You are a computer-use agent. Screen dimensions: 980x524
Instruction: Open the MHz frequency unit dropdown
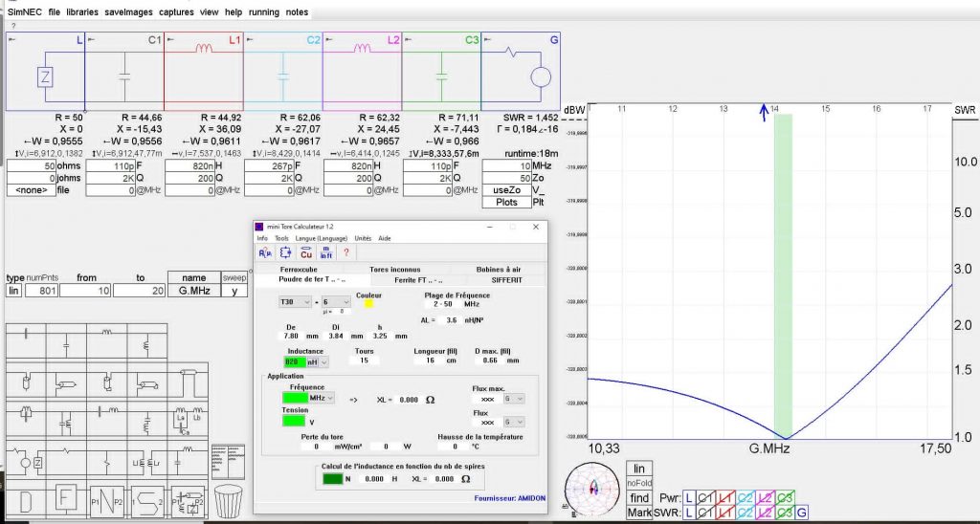322,397
